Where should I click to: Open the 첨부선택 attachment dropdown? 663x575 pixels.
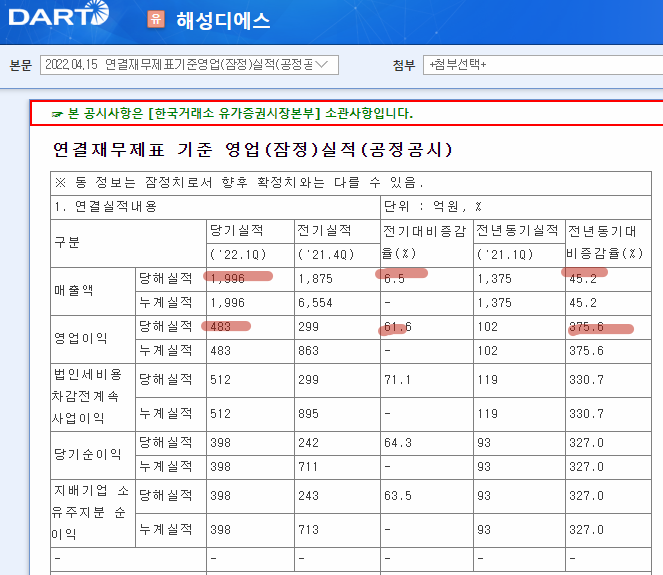(543, 65)
